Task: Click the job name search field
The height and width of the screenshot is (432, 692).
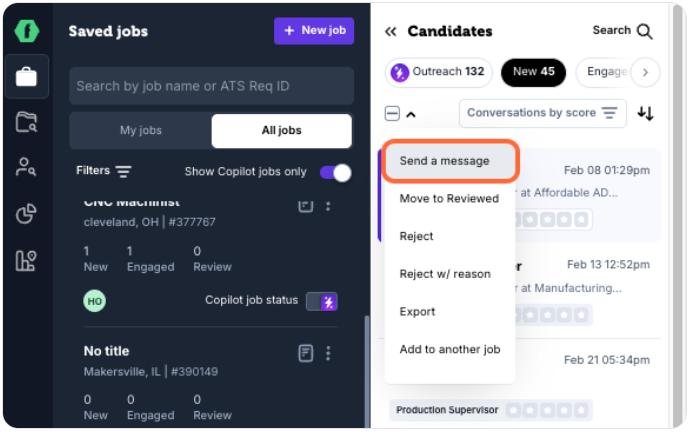Action: point(211,86)
